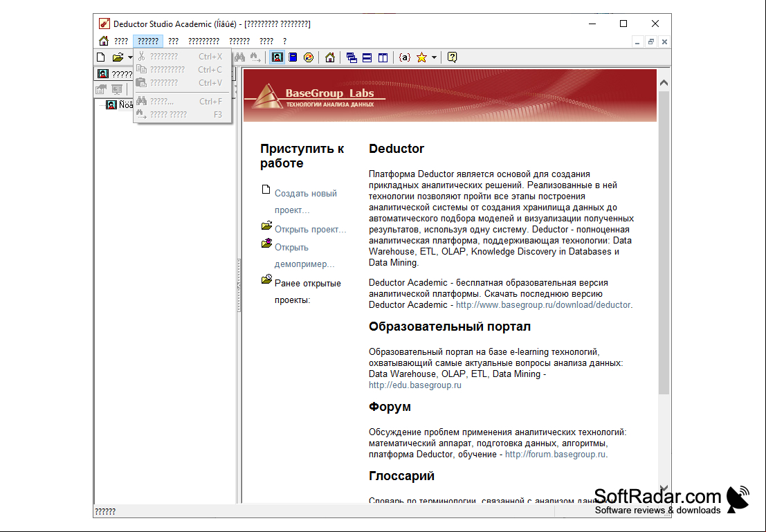766x532 pixels.
Task: Select the Find entry with Ctrl+F shortcut
Action: click(x=181, y=101)
